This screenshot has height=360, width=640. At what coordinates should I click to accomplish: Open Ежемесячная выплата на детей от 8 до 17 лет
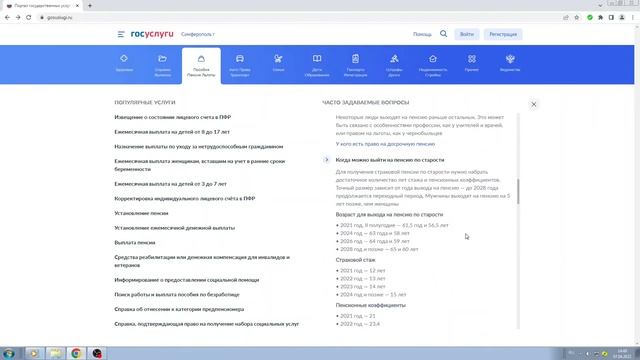coord(172,132)
